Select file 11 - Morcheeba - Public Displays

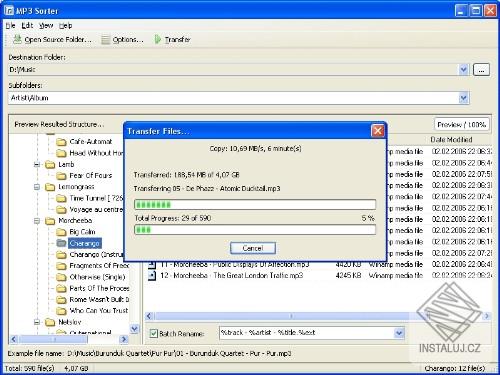[234, 265]
